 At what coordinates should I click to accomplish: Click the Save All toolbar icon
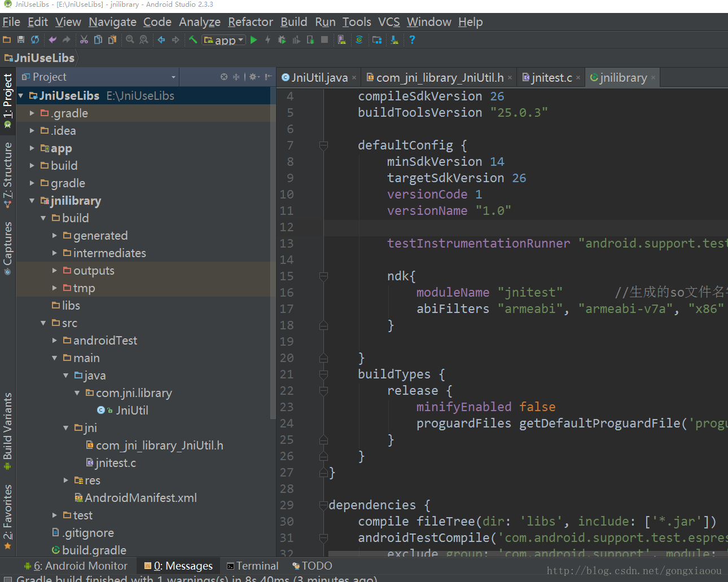click(x=21, y=39)
